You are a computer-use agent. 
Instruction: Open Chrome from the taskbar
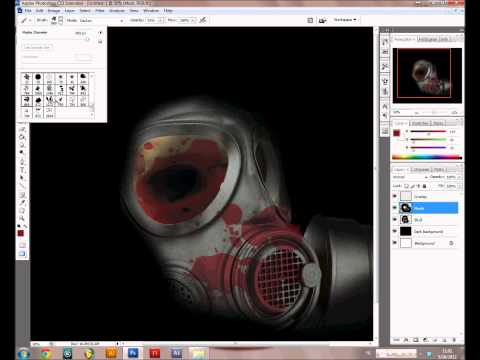46,353
